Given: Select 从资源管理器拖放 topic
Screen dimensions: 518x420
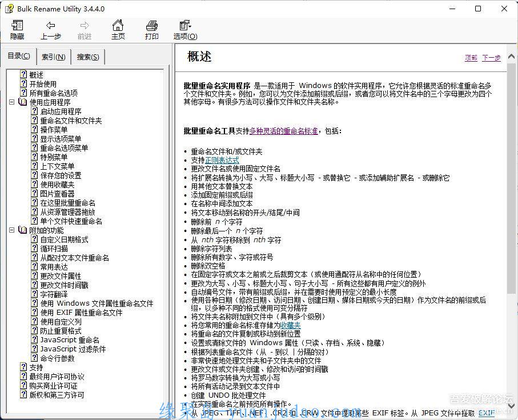Looking at the screenshot, I should pos(68,212).
